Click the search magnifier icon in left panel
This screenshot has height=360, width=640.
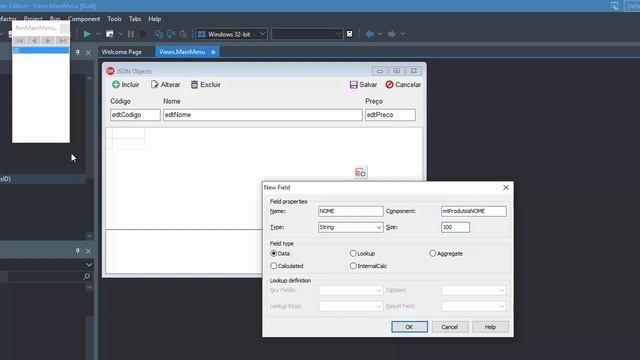87,277
